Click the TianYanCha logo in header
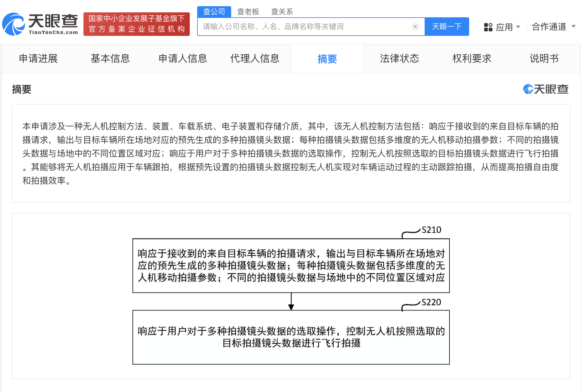The height and width of the screenshot is (392, 581). click(x=40, y=24)
